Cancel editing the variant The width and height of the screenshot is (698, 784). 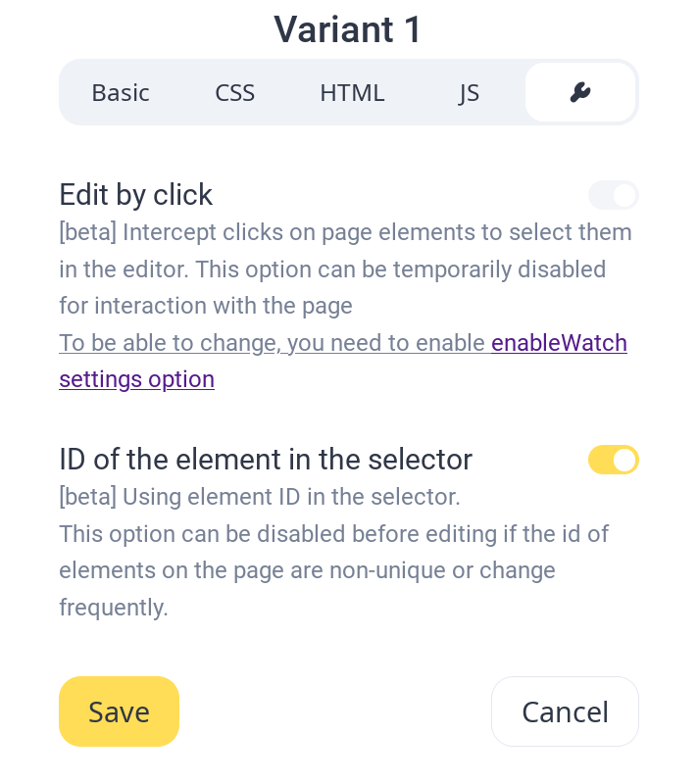[565, 711]
